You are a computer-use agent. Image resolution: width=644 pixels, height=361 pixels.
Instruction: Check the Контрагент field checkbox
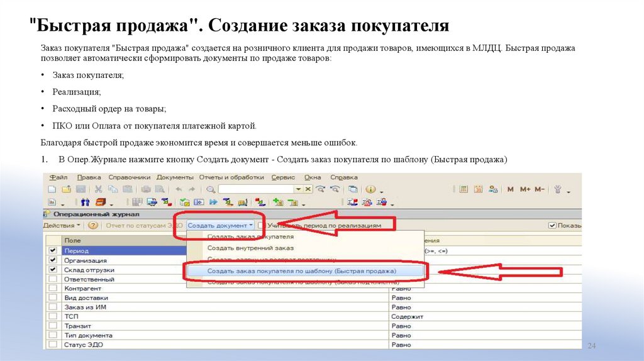pyautogui.click(x=53, y=288)
